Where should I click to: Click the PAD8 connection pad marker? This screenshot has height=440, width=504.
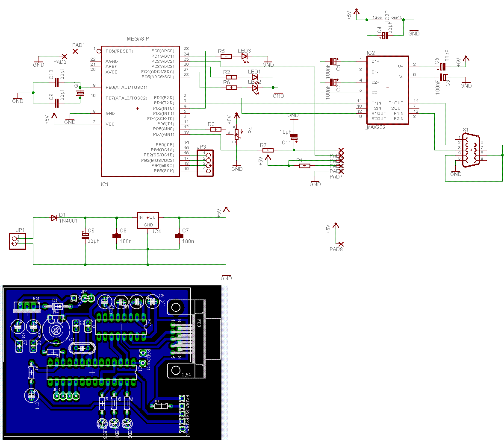[341, 244]
